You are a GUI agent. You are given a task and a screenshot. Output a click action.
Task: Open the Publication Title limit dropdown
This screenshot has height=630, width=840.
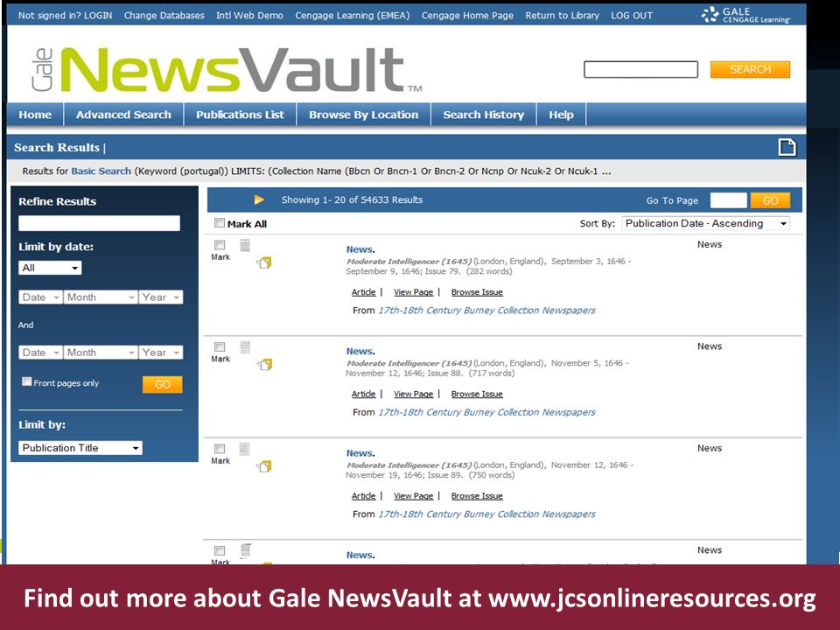(80, 448)
